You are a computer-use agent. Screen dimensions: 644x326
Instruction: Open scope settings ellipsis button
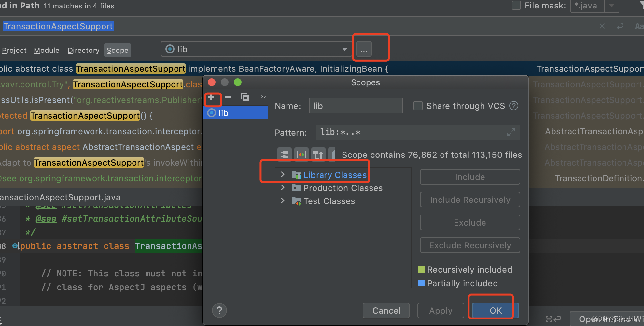pyautogui.click(x=364, y=49)
